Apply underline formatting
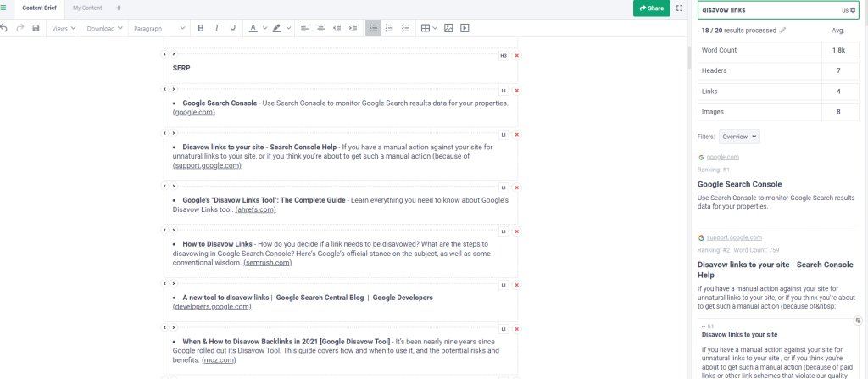Screen dimensions: 868x379 click(232, 28)
